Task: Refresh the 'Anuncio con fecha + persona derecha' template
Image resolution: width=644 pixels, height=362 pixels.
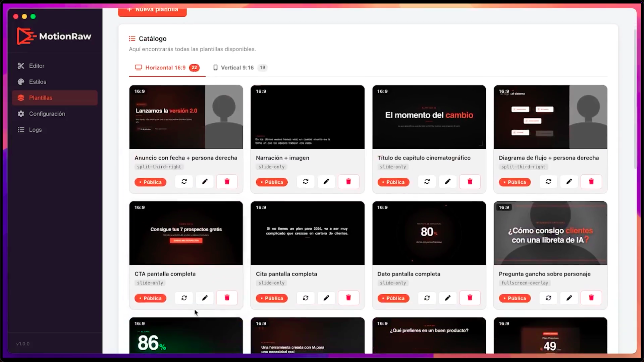Action: click(184, 182)
